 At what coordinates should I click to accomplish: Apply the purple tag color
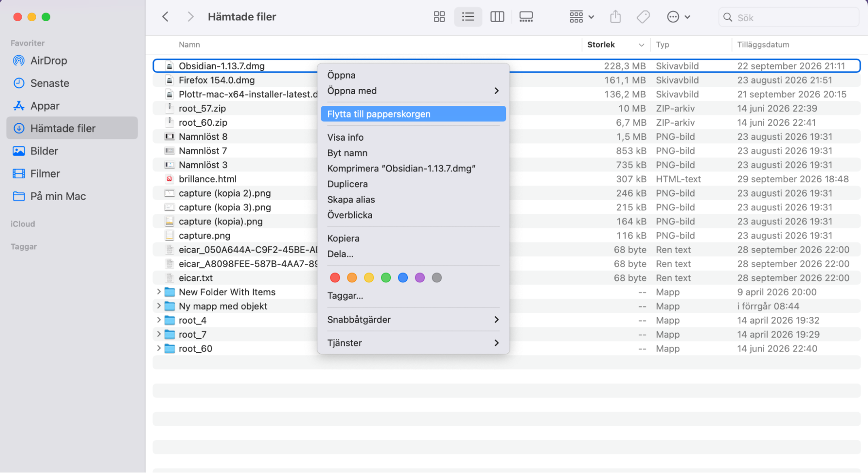click(x=420, y=278)
